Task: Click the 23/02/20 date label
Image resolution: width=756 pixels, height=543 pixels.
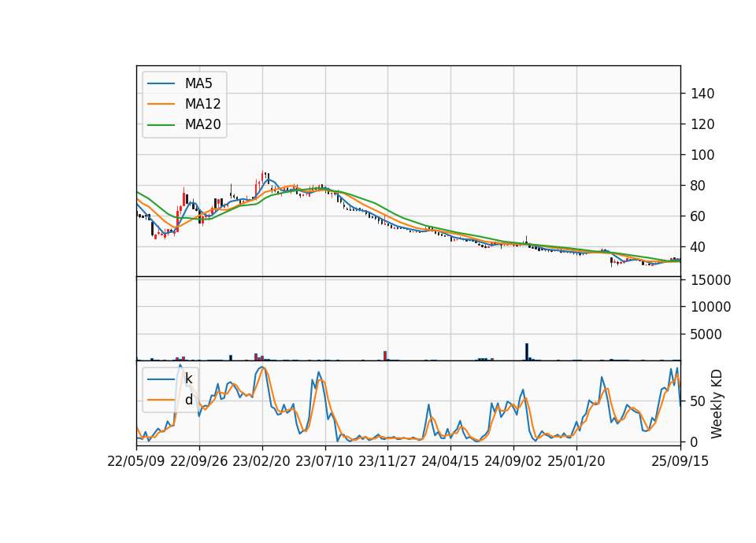Action: tap(261, 461)
